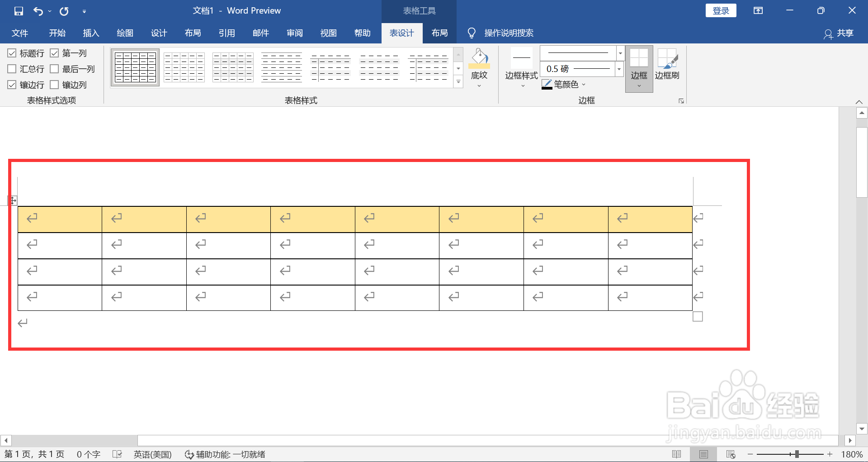
Task: Expand the table styles gallery
Action: [458, 82]
